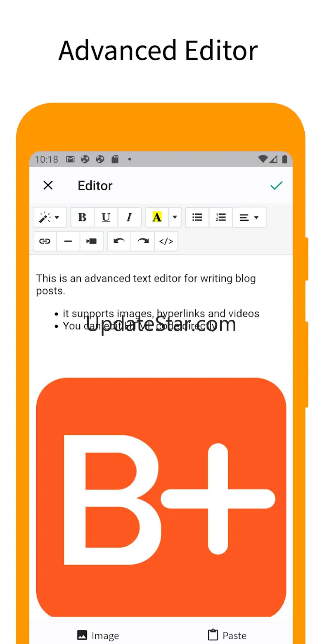This screenshot has width=322, height=644.
Task: Tap the Editor title text
Action: (x=95, y=186)
